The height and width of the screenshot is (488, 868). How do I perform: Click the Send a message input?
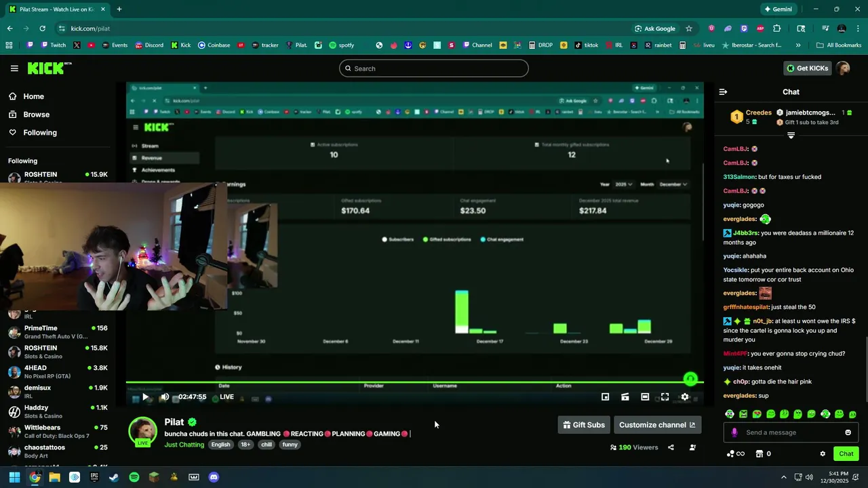tap(791, 432)
